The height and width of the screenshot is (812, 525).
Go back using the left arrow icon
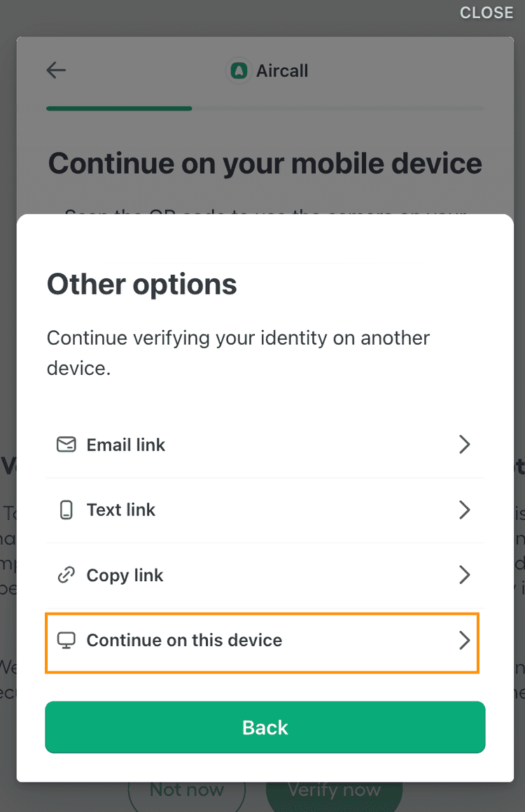pos(56,70)
